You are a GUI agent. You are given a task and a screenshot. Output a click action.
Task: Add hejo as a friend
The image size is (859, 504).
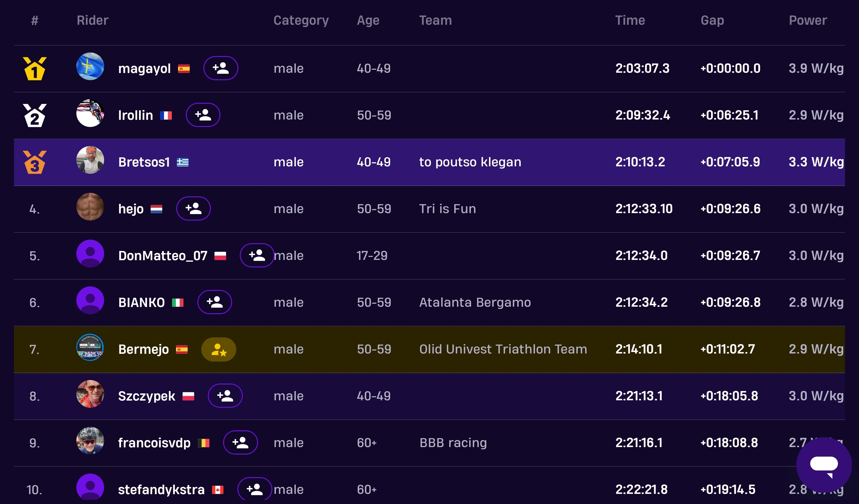pyautogui.click(x=193, y=208)
